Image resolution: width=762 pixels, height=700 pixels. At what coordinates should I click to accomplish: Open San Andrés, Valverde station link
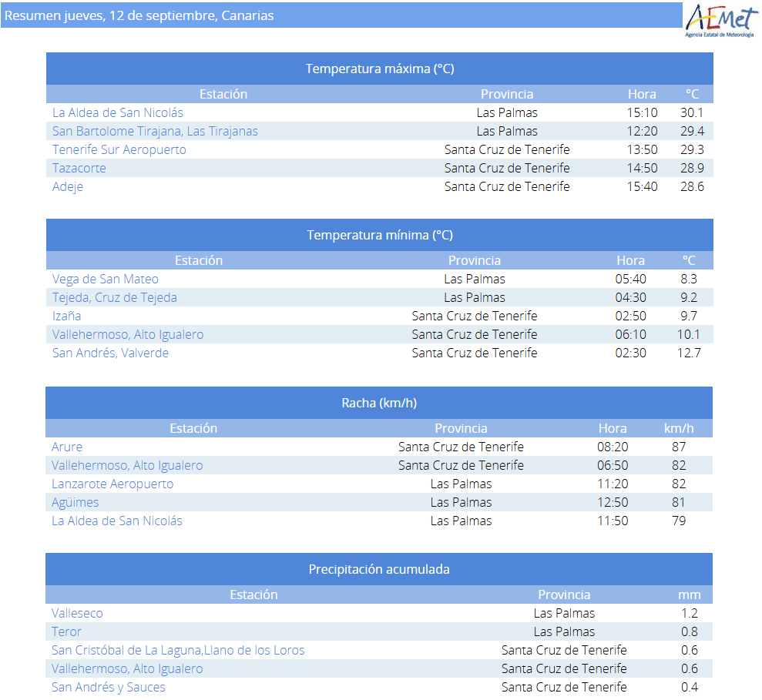(110, 353)
